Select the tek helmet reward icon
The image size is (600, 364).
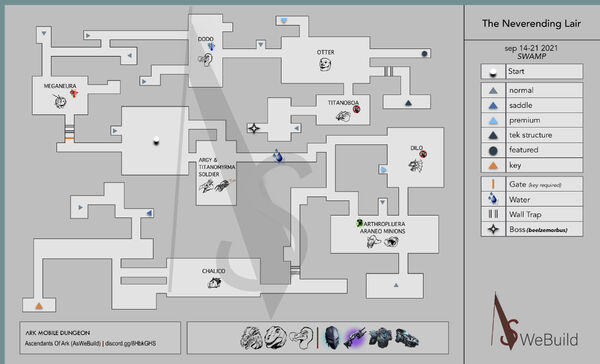(x=332, y=338)
